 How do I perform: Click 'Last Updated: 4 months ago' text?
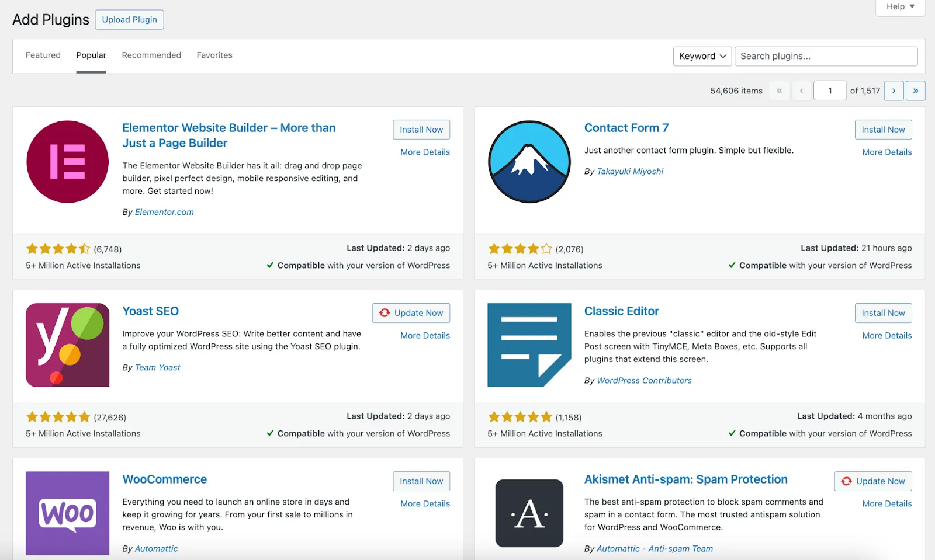click(x=854, y=416)
